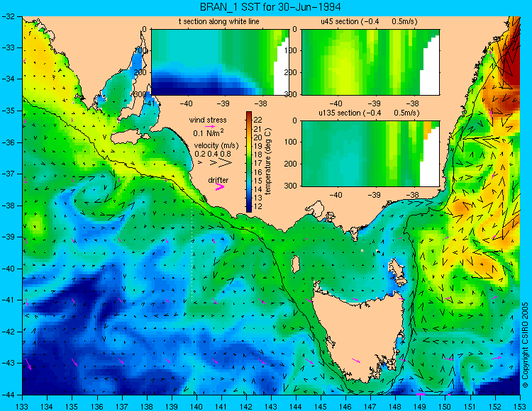
Task: Open the u45 section inset plot
Action: (x=370, y=62)
